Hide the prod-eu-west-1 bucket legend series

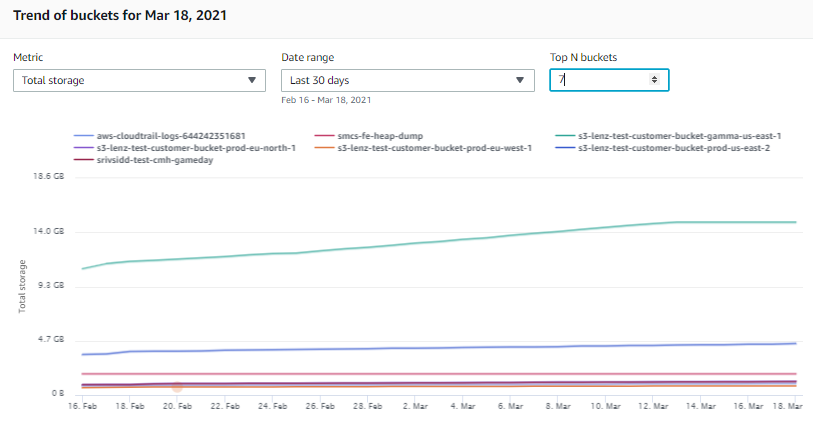[434, 148]
